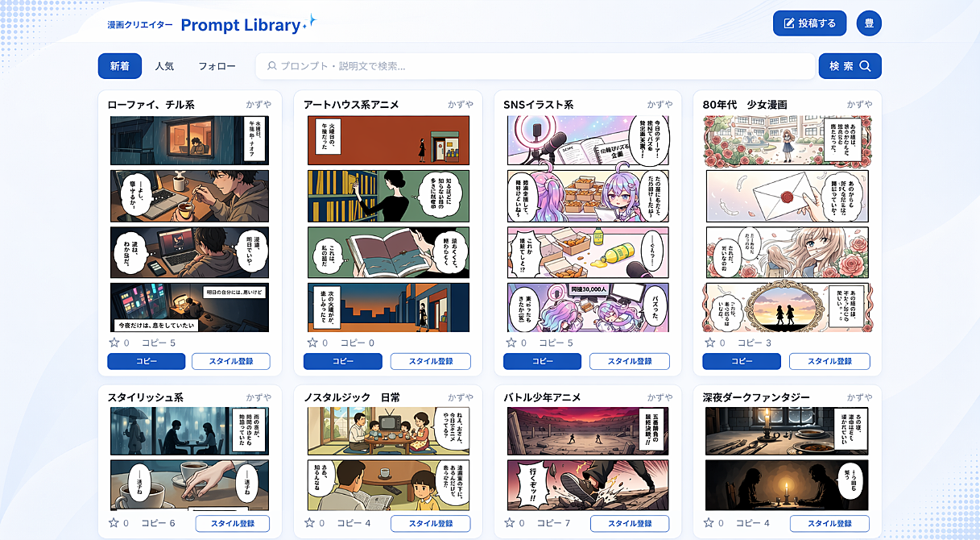
Task: Star the スタイリッシュ系 prompt card
Action: click(x=114, y=523)
